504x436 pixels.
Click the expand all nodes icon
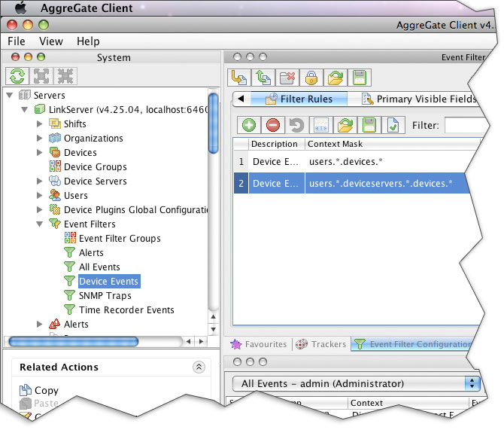click(41, 76)
